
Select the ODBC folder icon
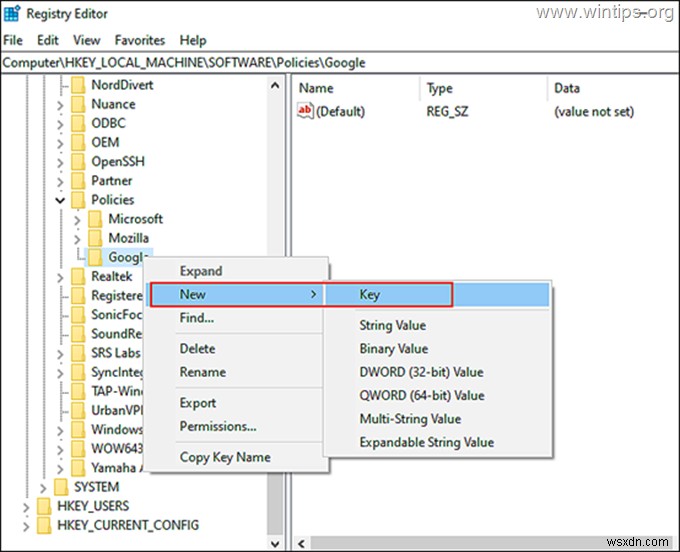78,123
